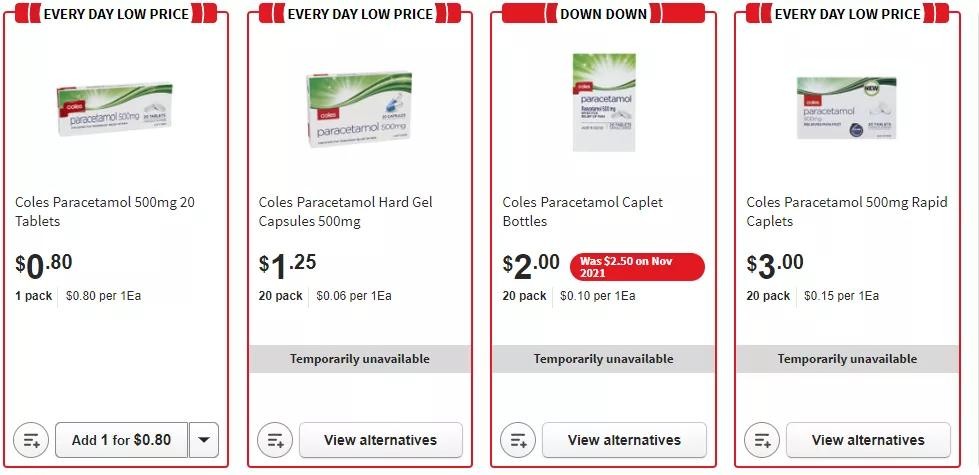Viewport: 979px width, 475px height.
Task: View alternatives for Hard Gel Capsules
Action: [x=380, y=440]
